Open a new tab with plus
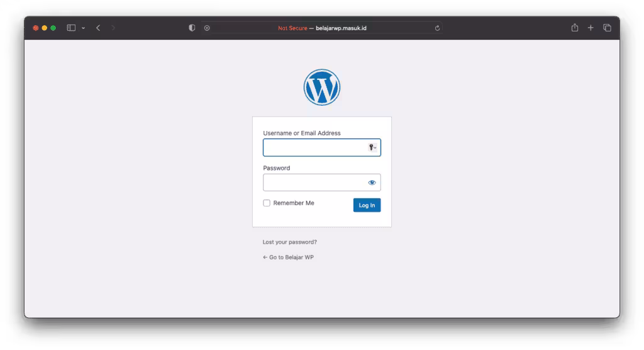 point(591,28)
